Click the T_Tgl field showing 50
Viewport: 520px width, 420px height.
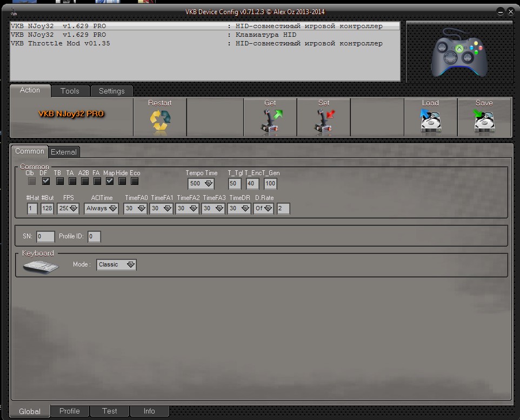point(235,183)
